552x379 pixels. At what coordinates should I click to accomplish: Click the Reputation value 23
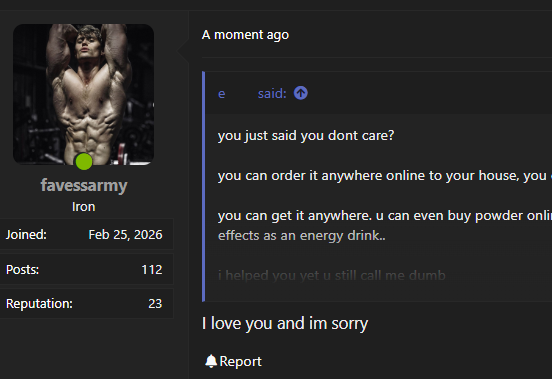155,304
